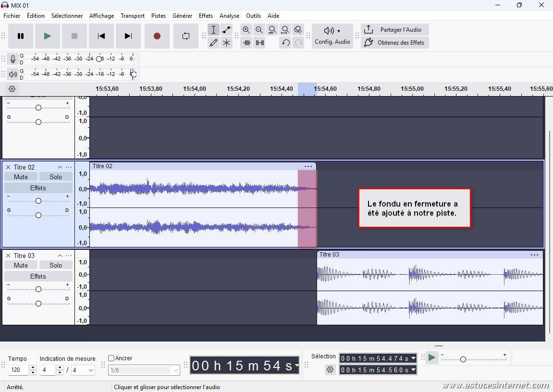Collapse the Titre 02 track

[x=60, y=167]
